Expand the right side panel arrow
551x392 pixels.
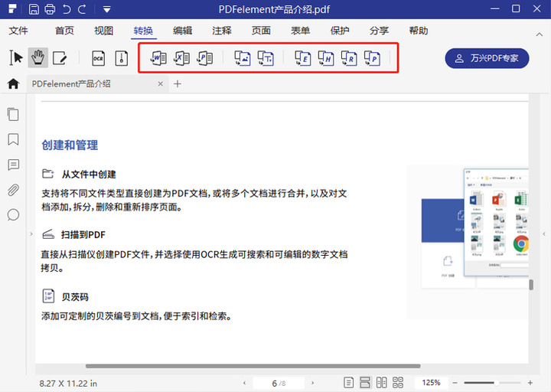(x=544, y=234)
